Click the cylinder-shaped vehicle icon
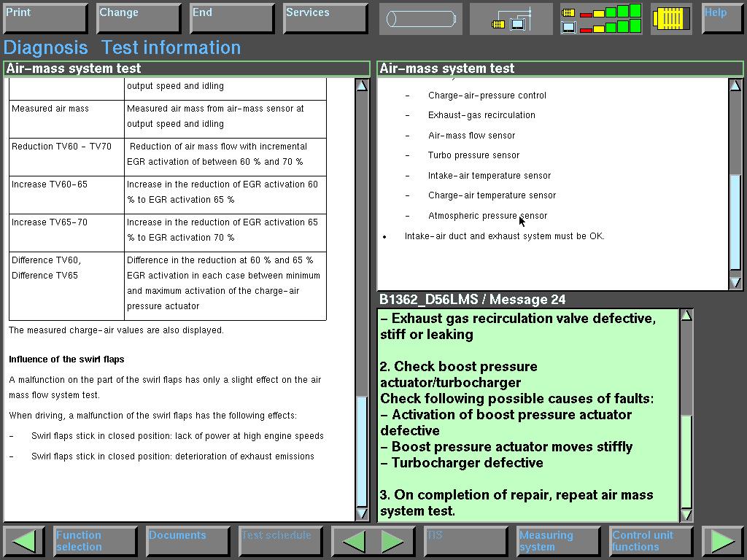Screen dimensions: 747x560 pyautogui.click(x=420, y=19)
